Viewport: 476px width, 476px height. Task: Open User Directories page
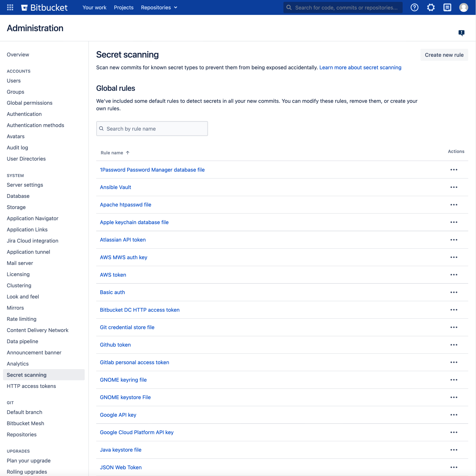click(x=26, y=159)
